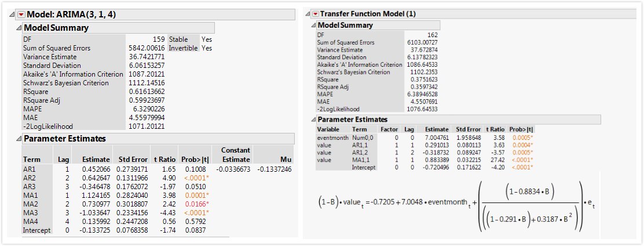Select the Std Error column header in ARIMA table
Viewport: 644px width, 246px height.
[x=131, y=159]
